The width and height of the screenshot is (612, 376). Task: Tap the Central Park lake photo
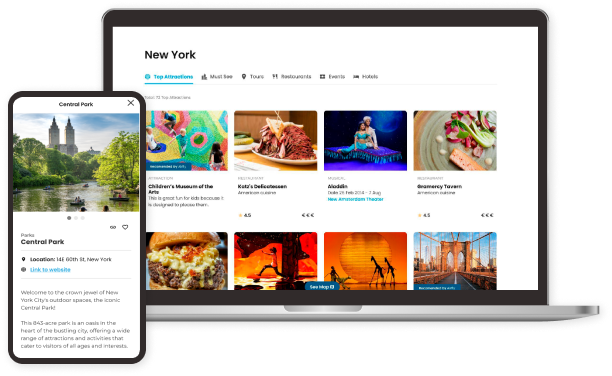pos(76,162)
